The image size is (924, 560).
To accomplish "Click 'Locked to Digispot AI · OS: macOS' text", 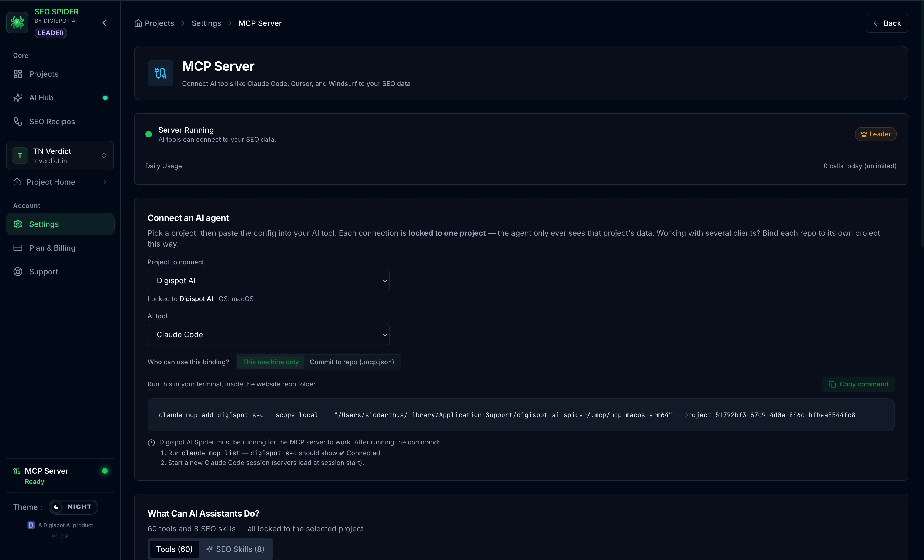I will pos(200,299).
